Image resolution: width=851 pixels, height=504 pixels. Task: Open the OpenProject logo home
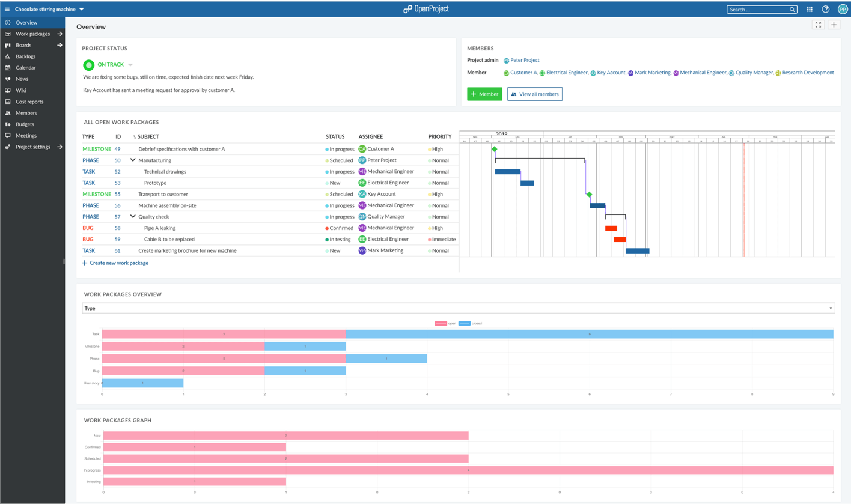pyautogui.click(x=425, y=9)
